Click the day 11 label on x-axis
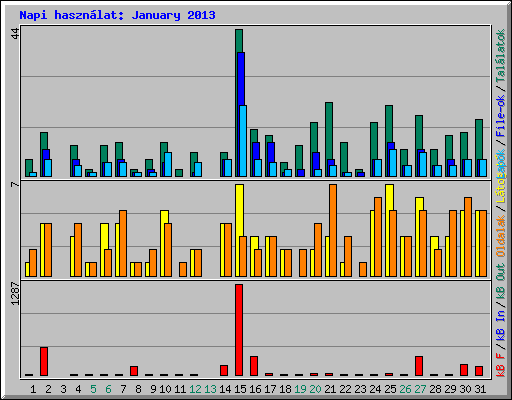The height and width of the screenshot is (400, 512). click(180, 389)
